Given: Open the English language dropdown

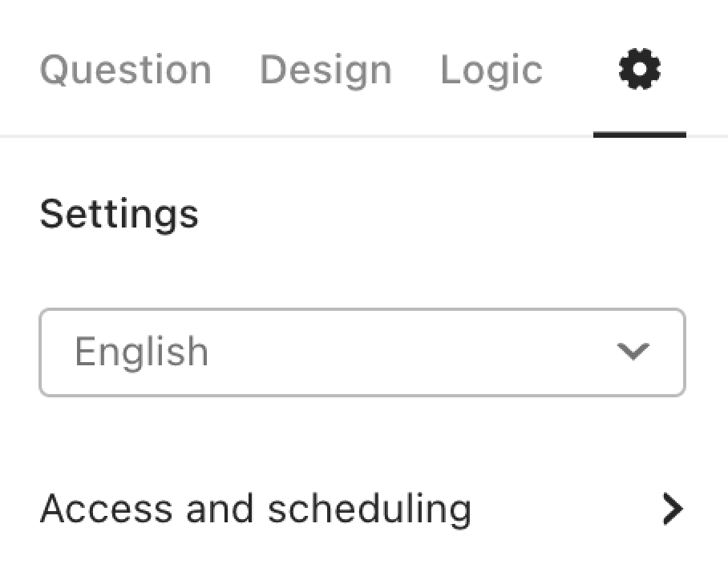Looking at the screenshot, I should point(362,352).
